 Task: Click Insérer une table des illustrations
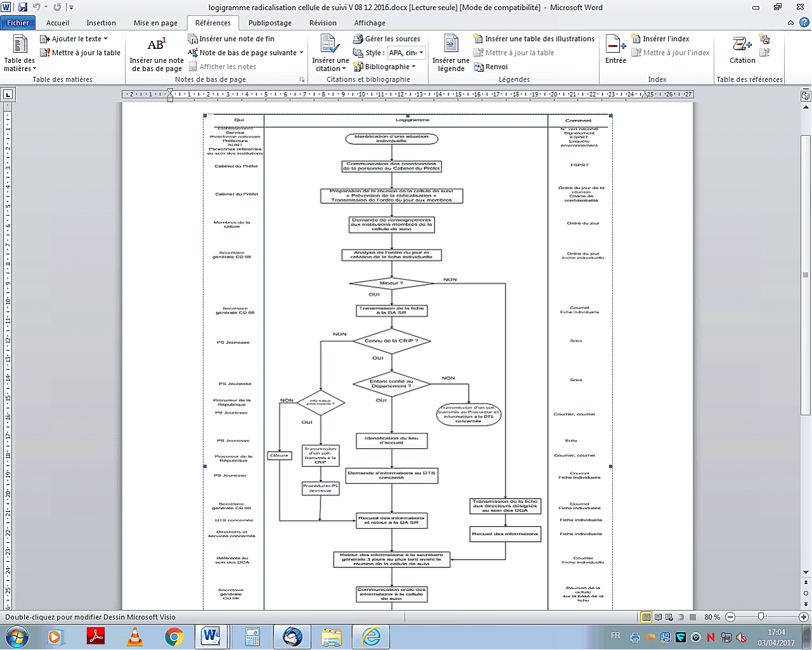(x=534, y=39)
